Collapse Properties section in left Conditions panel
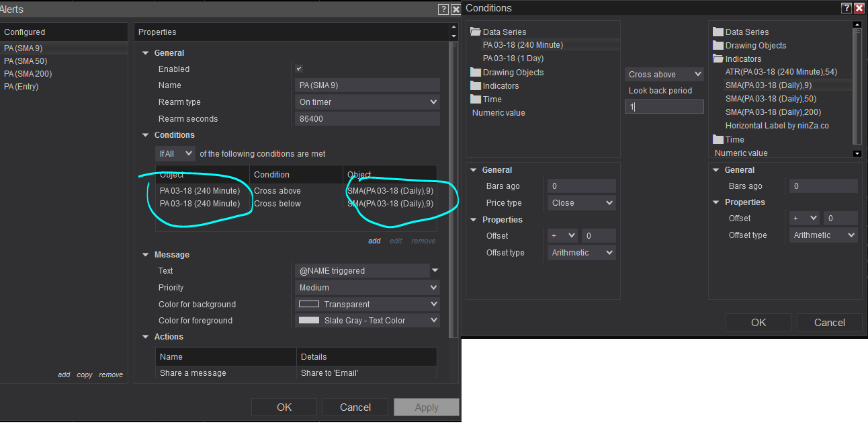Image resolution: width=868 pixels, height=435 pixels. 473,220
